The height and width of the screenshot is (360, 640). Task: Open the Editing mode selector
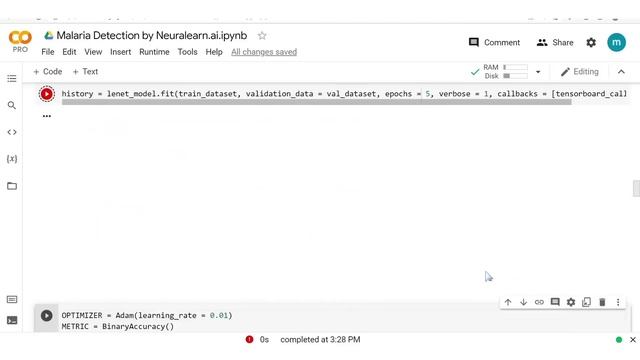(580, 72)
